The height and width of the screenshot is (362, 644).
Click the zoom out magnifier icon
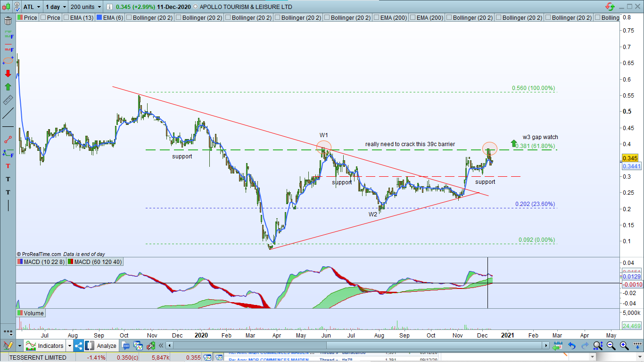[611, 346]
